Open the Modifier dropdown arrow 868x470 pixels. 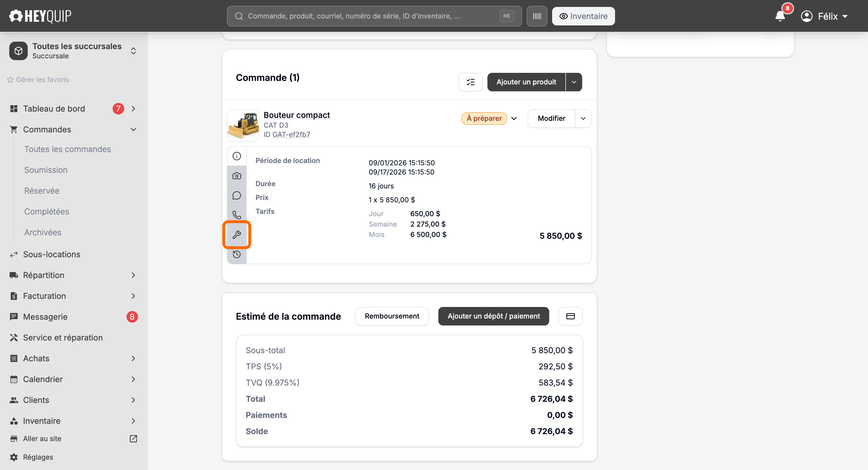[583, 119]
